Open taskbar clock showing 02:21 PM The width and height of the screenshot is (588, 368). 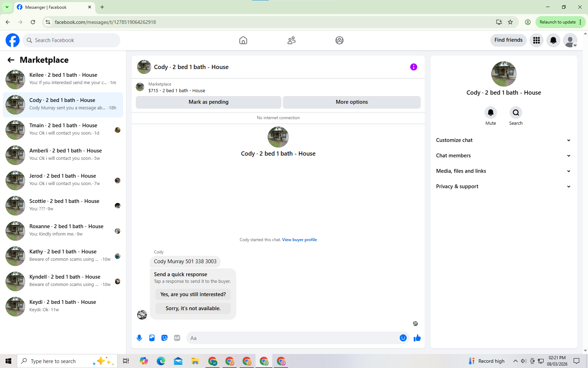(x=557, y=361)
